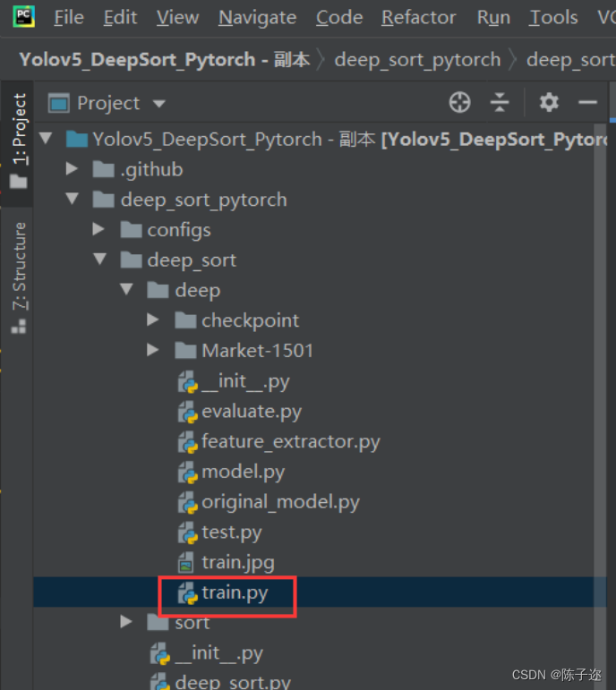Select model.py file name
The height and width of the screenshot is (690, 616).
click(243, 473)
